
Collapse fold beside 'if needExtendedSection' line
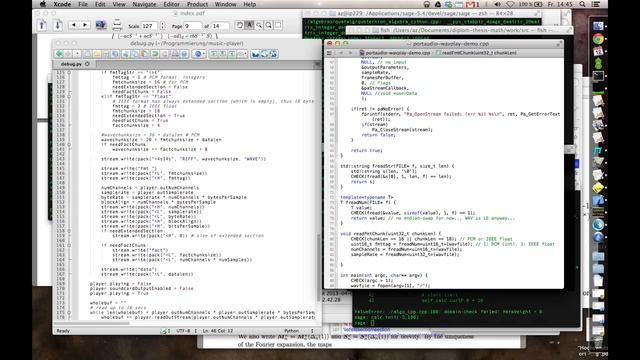click(x=69, y=231)
